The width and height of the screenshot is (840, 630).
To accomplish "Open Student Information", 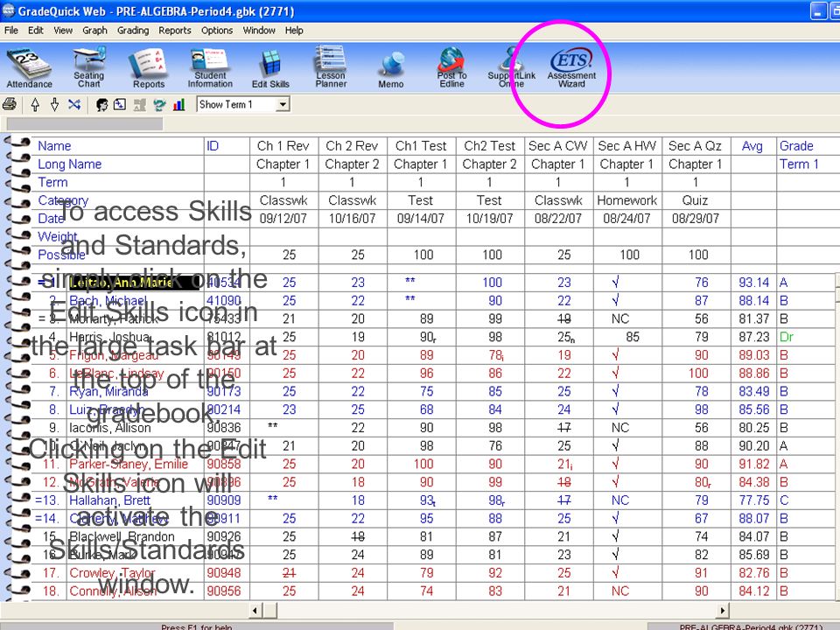I will point(210,68).
